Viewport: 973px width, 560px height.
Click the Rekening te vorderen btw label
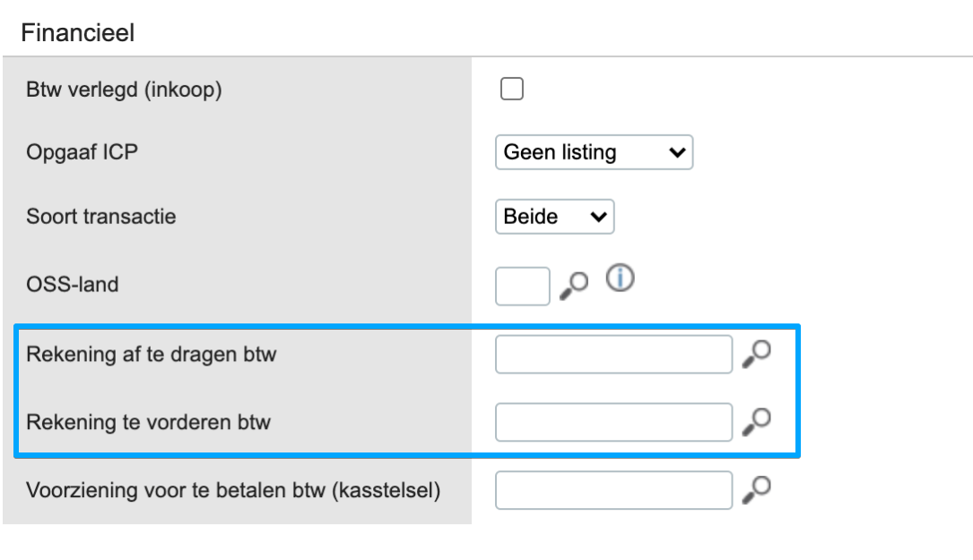(x=149, y=422)
